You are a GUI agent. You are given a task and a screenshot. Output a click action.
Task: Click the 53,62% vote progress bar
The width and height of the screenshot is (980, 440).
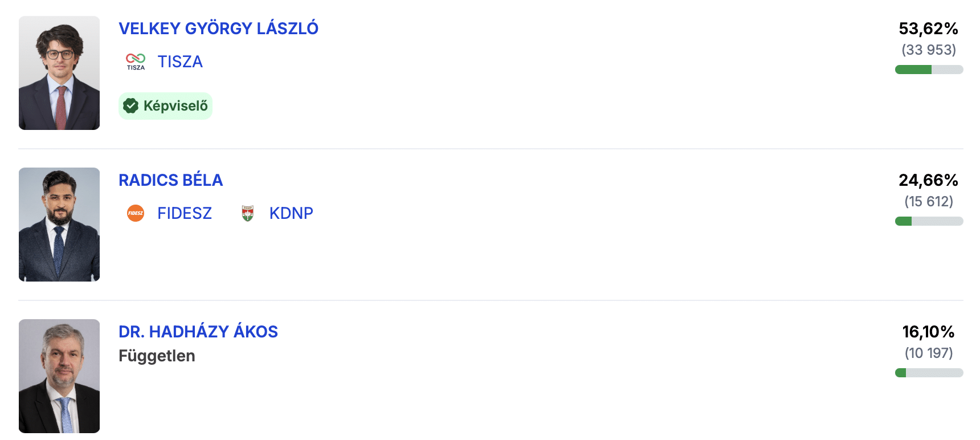pos(929,70)
